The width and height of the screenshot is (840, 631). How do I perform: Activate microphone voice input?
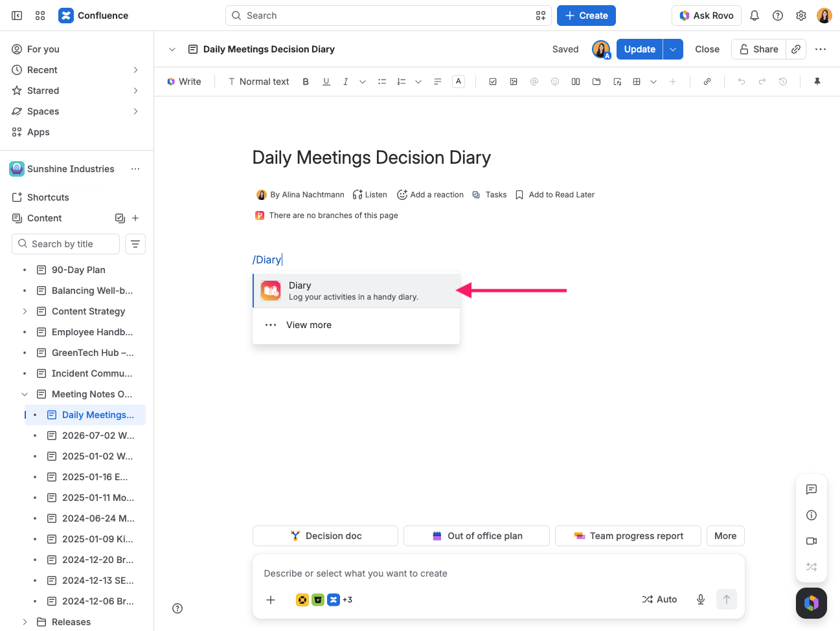(701, 599)
